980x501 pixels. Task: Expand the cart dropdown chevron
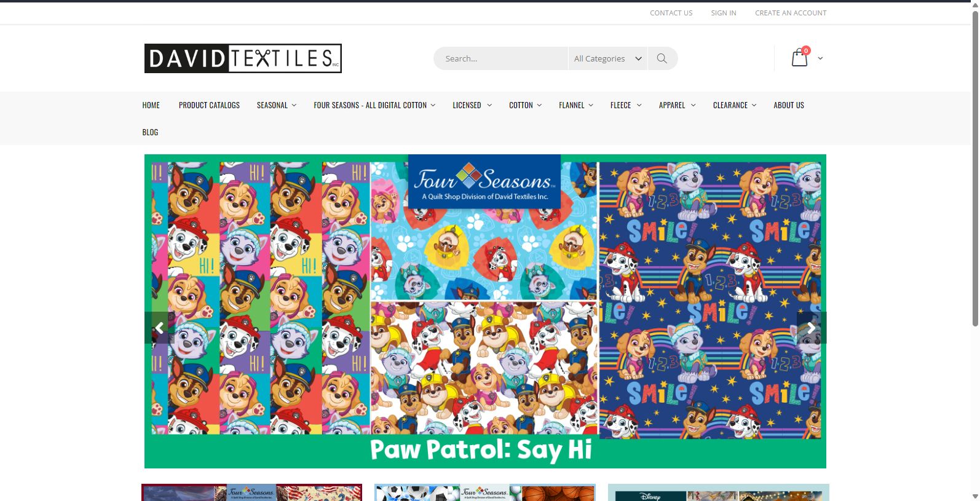pyautogui.click(x=820, y=58)
